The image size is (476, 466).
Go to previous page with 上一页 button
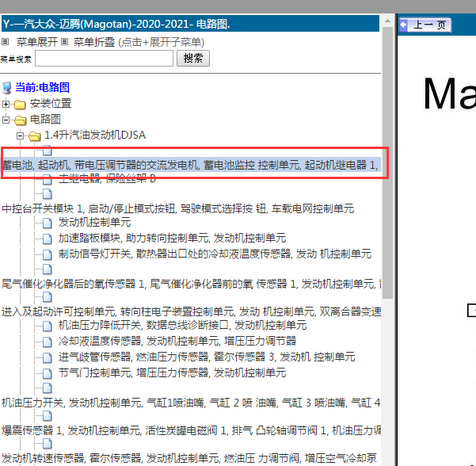coord(425,25)
